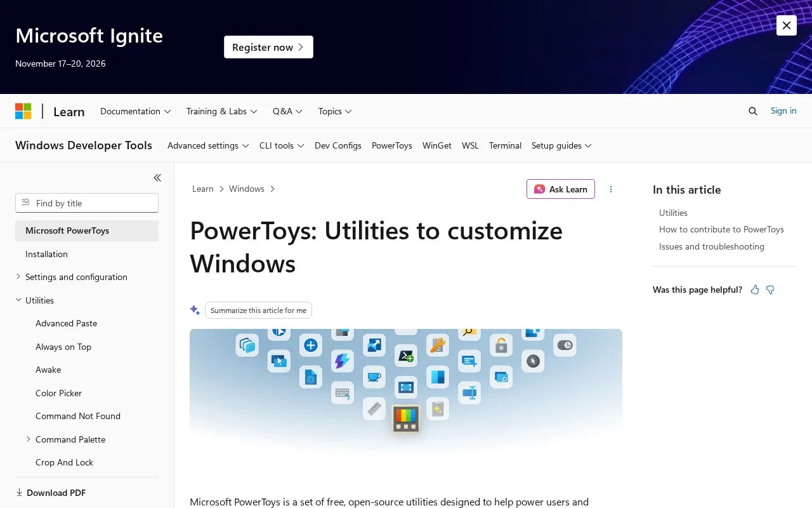The width and height of the screenshot is (812, 508).
Task: Go to PowerToys nav item
Action: [392, 145]
